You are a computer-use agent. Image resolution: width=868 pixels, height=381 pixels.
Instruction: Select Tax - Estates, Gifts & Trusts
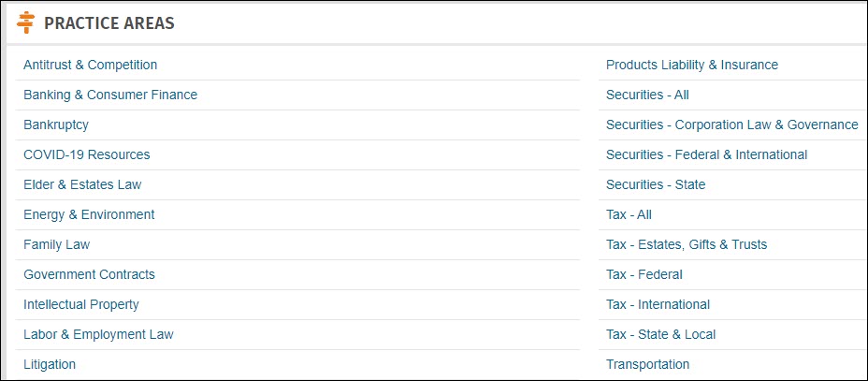point(687,244)
